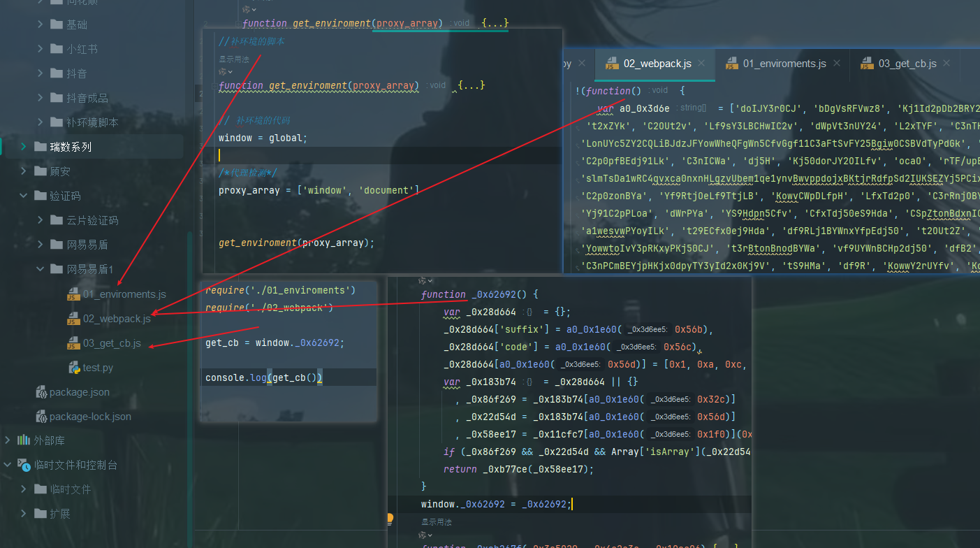Click the JS icon on the 01_enviroments.js tab
This screenshot has width=980, height=548.
click(732, 64)
